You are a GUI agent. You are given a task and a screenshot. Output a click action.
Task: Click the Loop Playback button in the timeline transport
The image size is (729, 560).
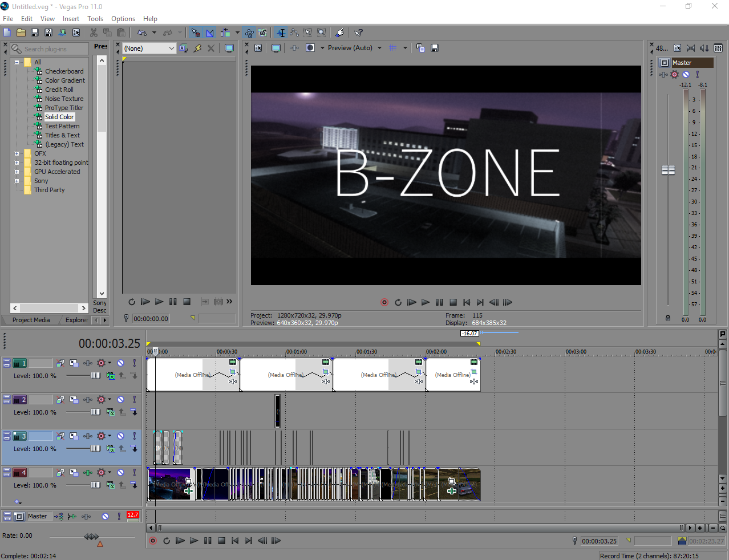coord(167,541)
